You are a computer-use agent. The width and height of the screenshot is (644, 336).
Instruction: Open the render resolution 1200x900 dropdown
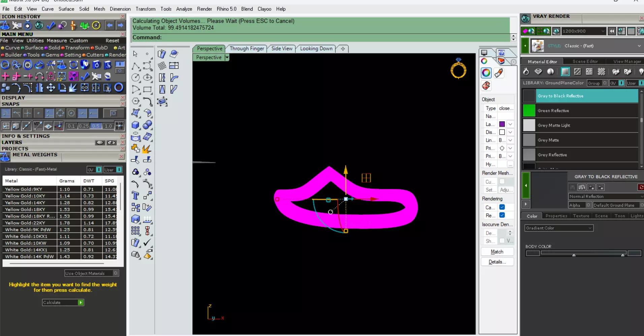click(x=584, y=31)
